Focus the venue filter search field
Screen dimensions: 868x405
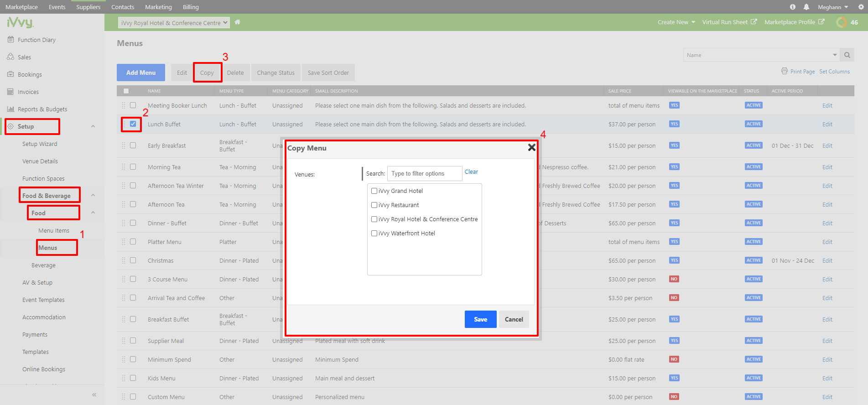click(x=425, y=173)
